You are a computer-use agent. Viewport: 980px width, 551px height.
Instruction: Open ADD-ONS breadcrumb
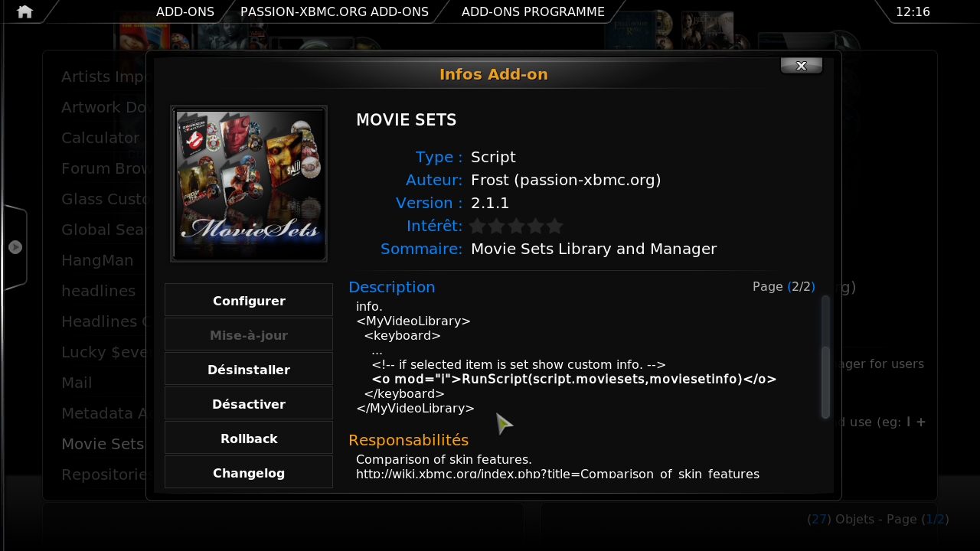point(185,11)
